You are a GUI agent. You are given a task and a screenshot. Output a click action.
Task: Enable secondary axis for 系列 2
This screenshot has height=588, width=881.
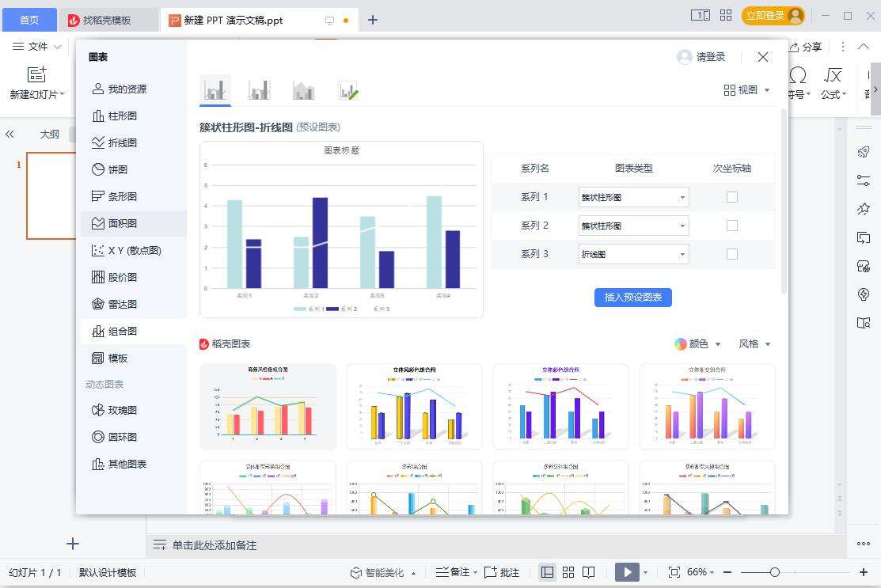732,226
